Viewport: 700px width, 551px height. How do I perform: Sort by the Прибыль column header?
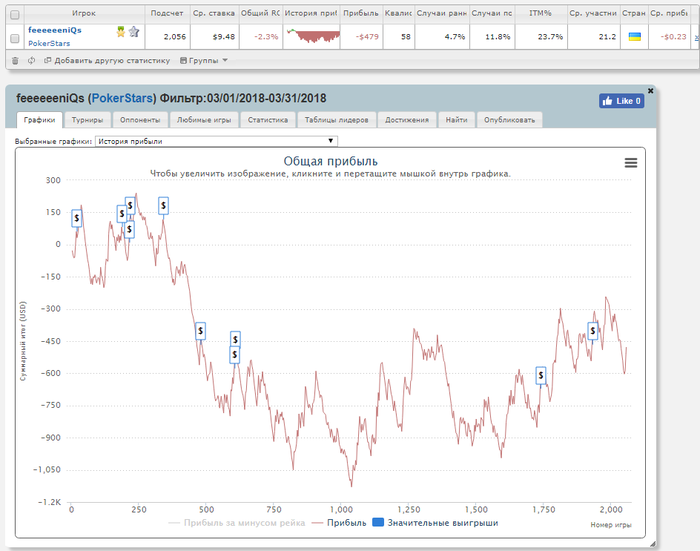pos(361,13)
